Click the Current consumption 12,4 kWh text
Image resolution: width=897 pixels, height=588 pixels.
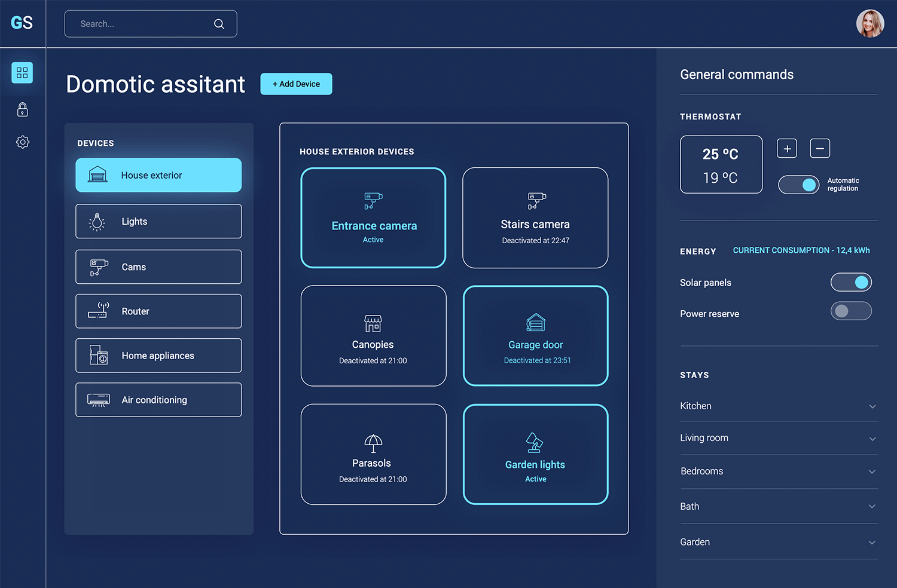coord(801,250)
